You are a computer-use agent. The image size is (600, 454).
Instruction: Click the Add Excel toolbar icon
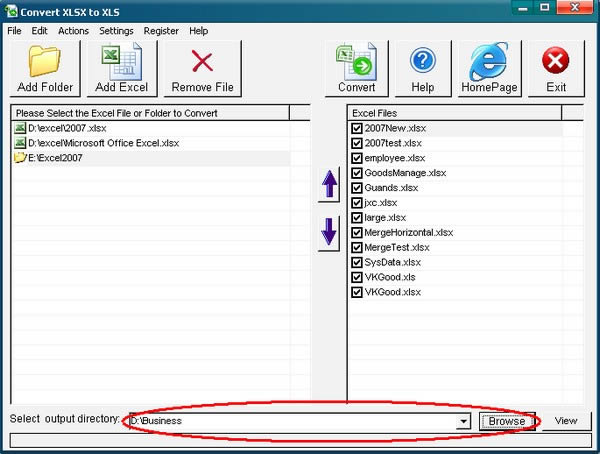122,62
